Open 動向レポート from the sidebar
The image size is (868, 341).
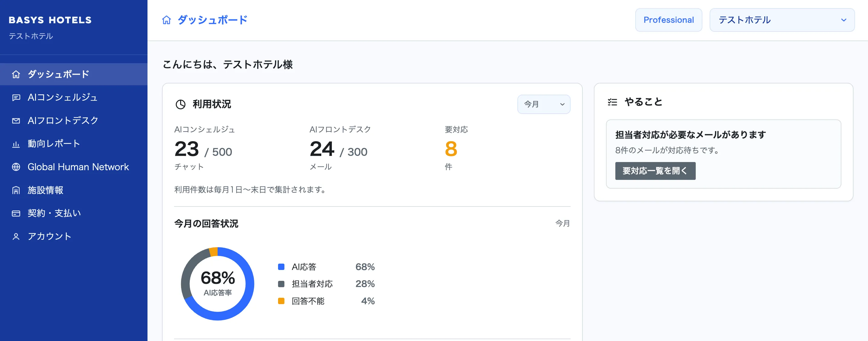click(x=74, y=144)
